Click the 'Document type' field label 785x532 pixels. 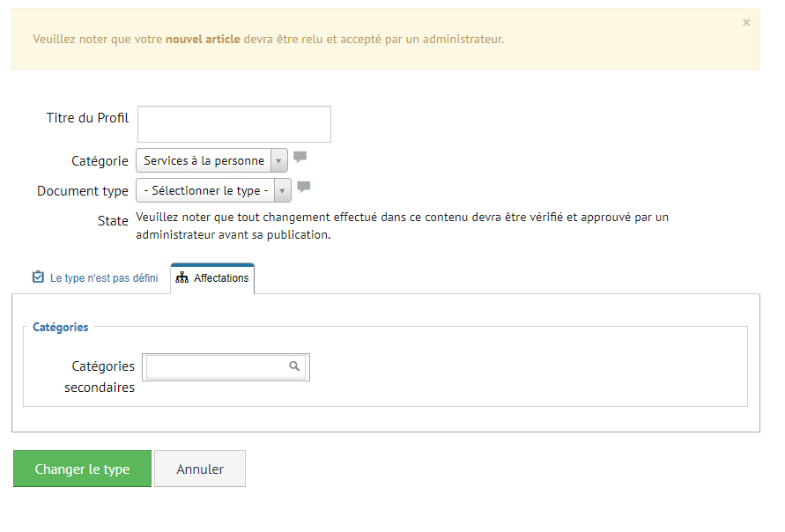[83, 191]
